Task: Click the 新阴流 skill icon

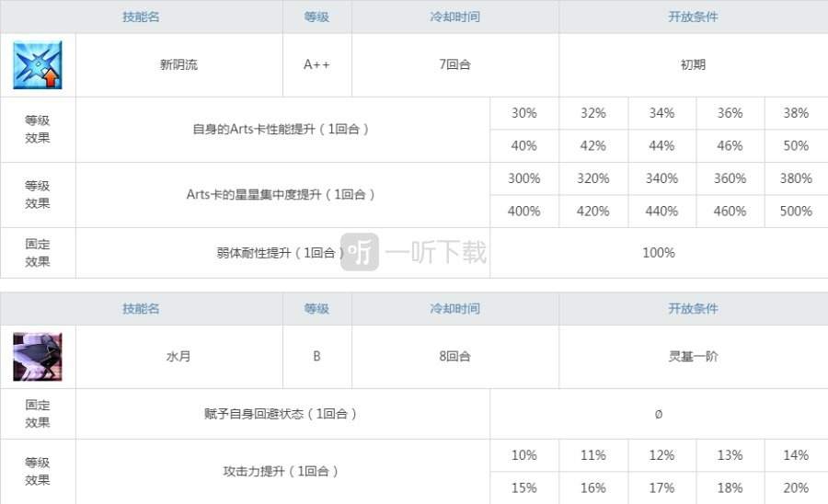Action: tap(38, 65)
